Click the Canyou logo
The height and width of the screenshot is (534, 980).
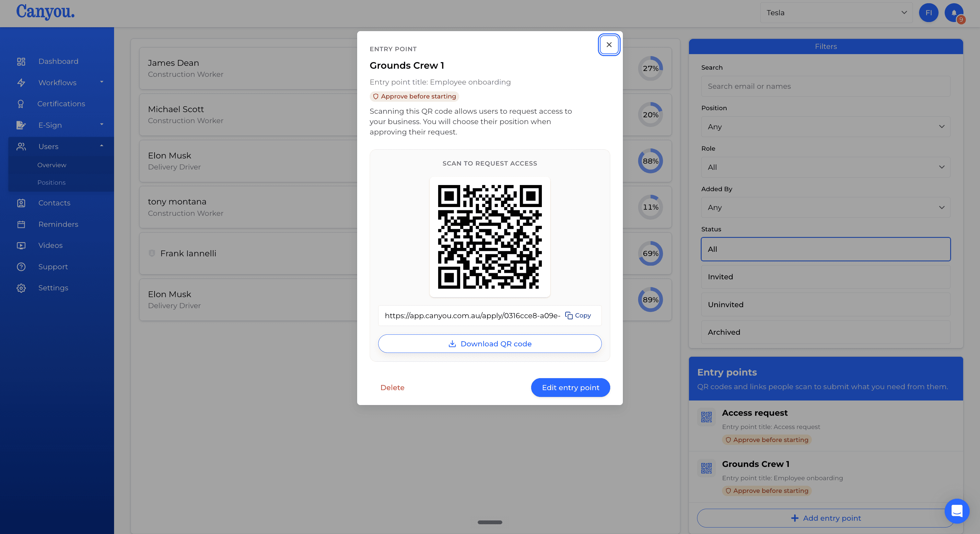45,12
